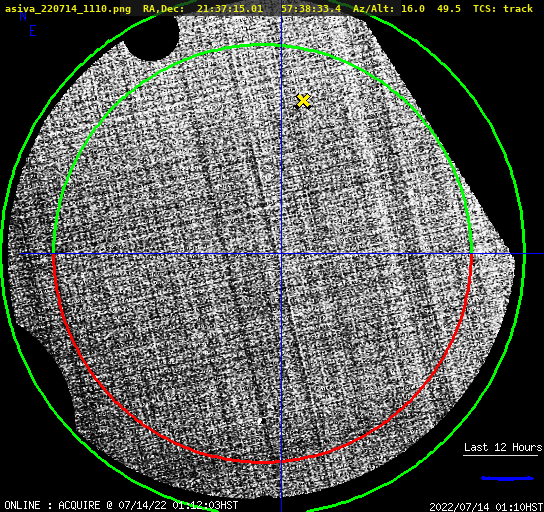Click the blue N north indicator
This screenshot has height=512, width=544.
coord(23,16)
